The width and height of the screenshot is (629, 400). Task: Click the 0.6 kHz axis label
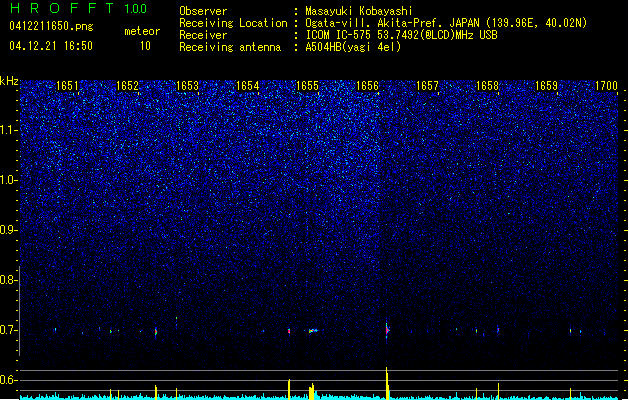(x=9, y=380)
